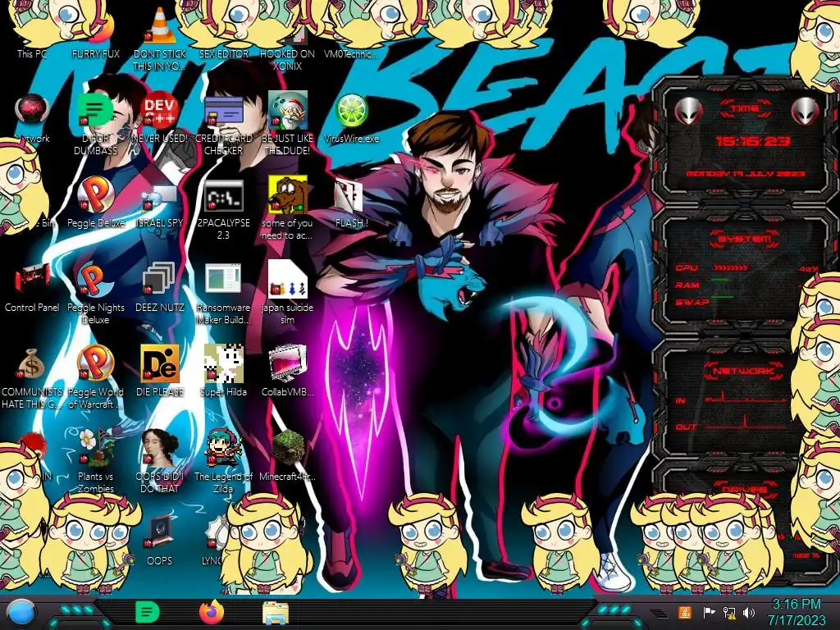Click the SYSTEM header in the widget
The image size is (840, 630).
[744, 239]
